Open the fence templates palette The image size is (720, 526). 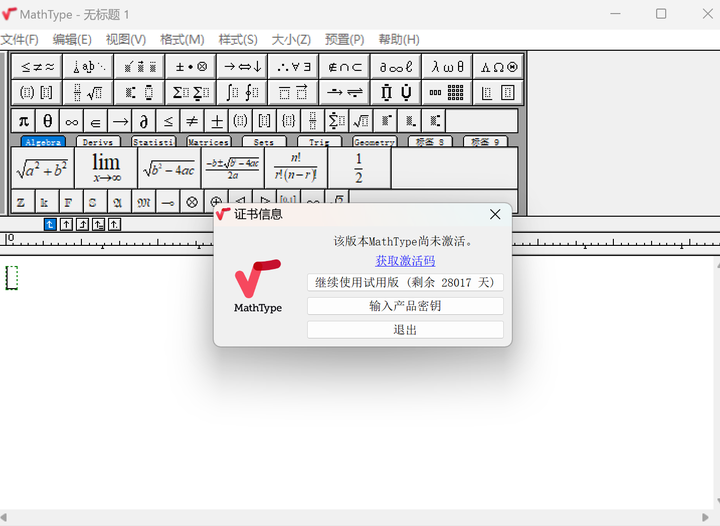click(37, 93)
